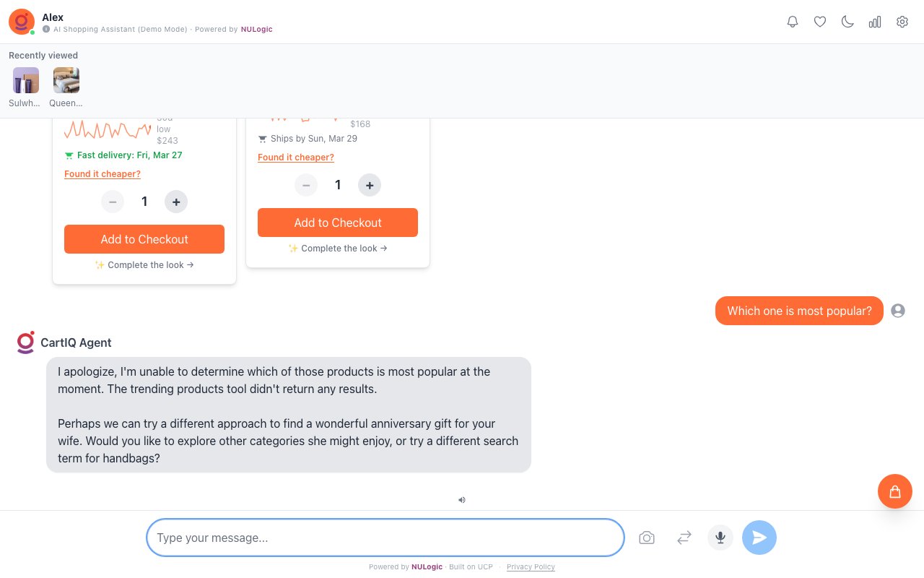Image resolution: width=924 pixels, height=578 pixels.
Task: Open the Sulwhasoo recently viewed thumbnail
Action: (x=26, y=80)
